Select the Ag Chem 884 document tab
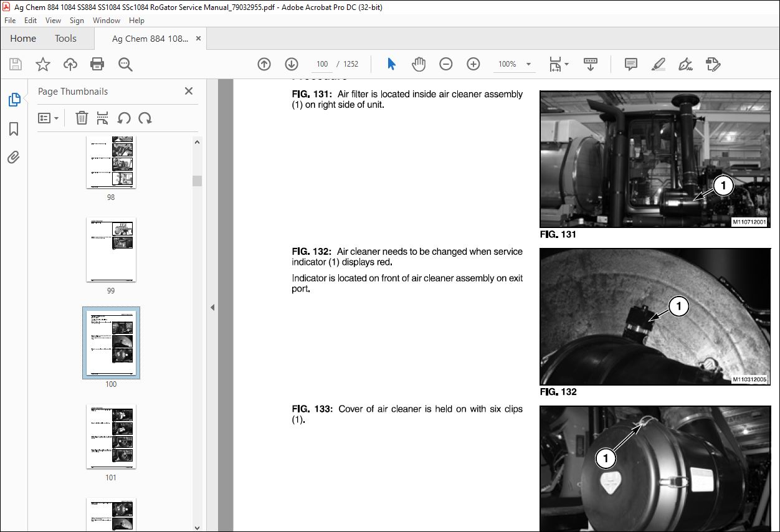The image size is (780, 532). coord(150,39)
